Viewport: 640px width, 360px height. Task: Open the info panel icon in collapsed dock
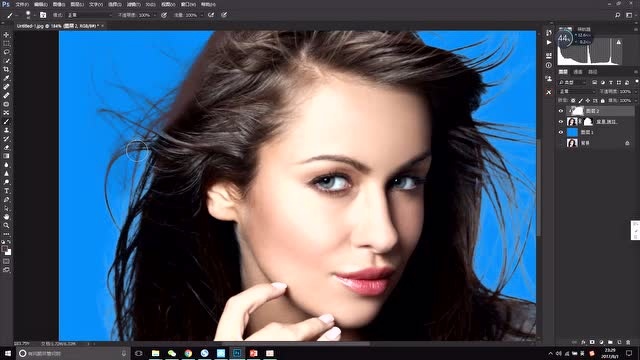549,65
